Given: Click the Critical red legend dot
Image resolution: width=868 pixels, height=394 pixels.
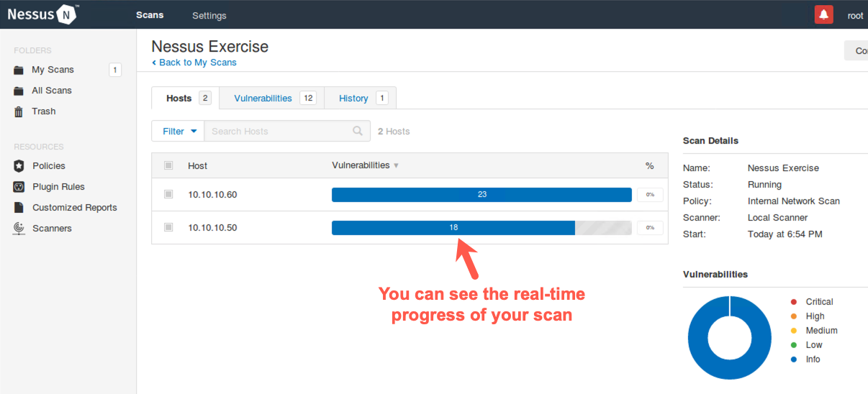Looking at the screenshot, I should tap(794, 302).
